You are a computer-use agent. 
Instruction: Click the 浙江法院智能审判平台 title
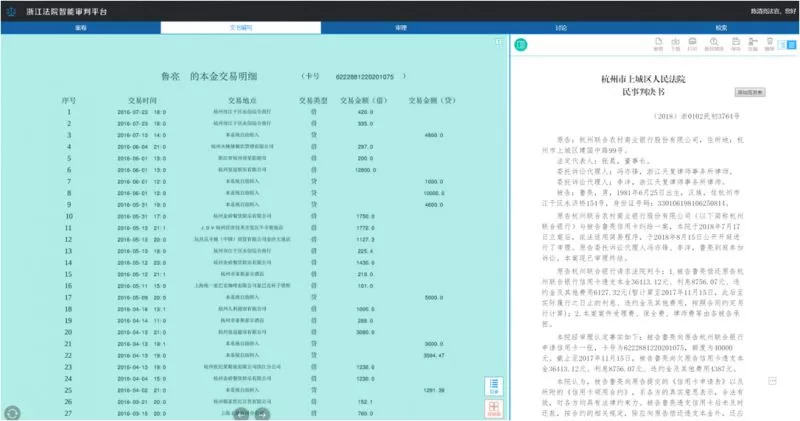(67, 11)
